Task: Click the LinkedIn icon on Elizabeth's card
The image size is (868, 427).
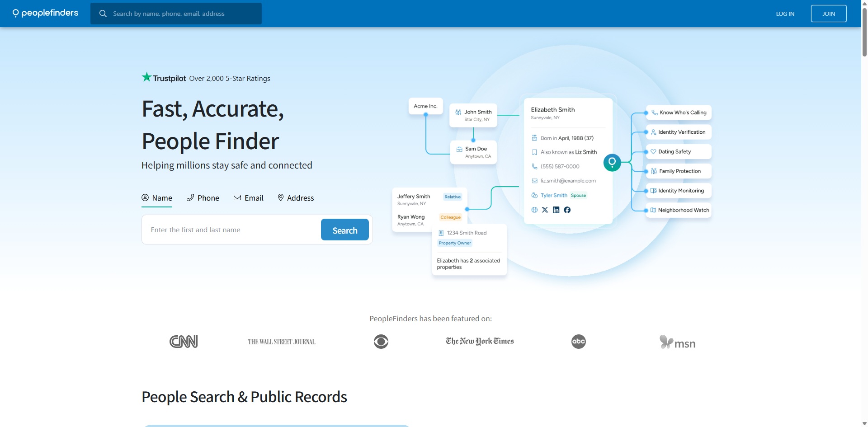Action: [x=556, y=210]
